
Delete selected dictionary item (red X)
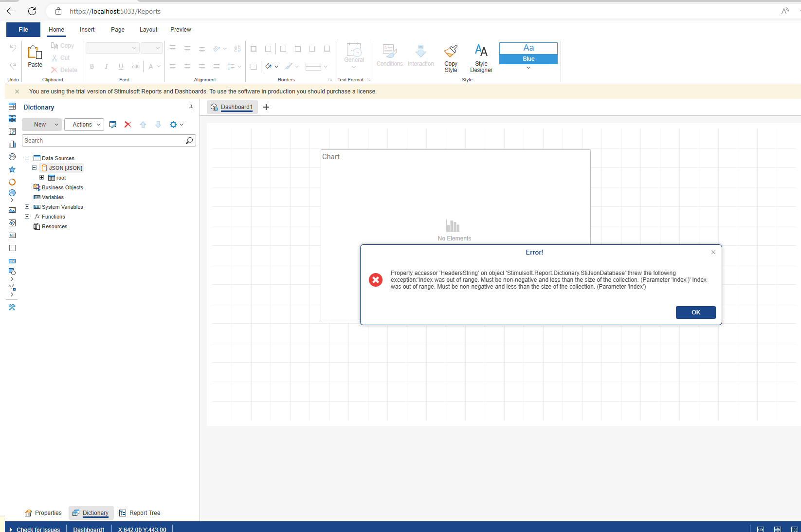coord(128,125)
